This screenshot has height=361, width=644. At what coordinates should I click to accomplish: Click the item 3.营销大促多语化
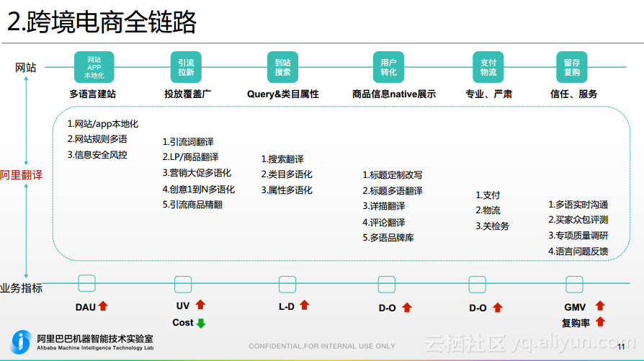(x=197, y=173)
